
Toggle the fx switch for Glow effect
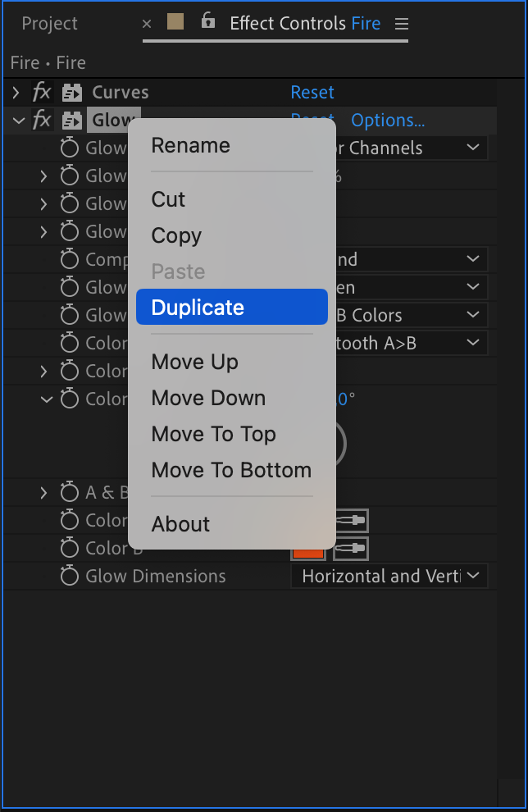click(42, 120)
